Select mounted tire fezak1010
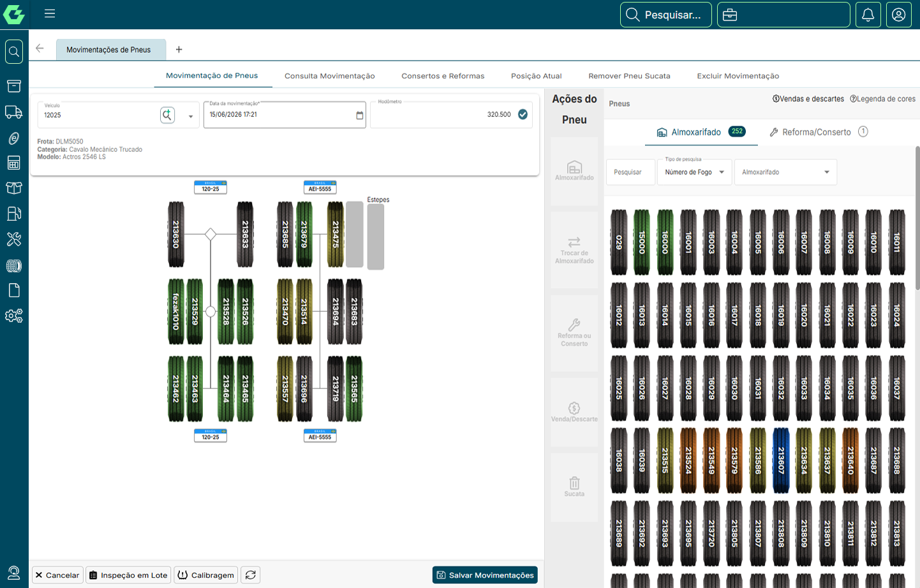Image resolution: width=920 pixels, height=588 pixels. [176, 312]
